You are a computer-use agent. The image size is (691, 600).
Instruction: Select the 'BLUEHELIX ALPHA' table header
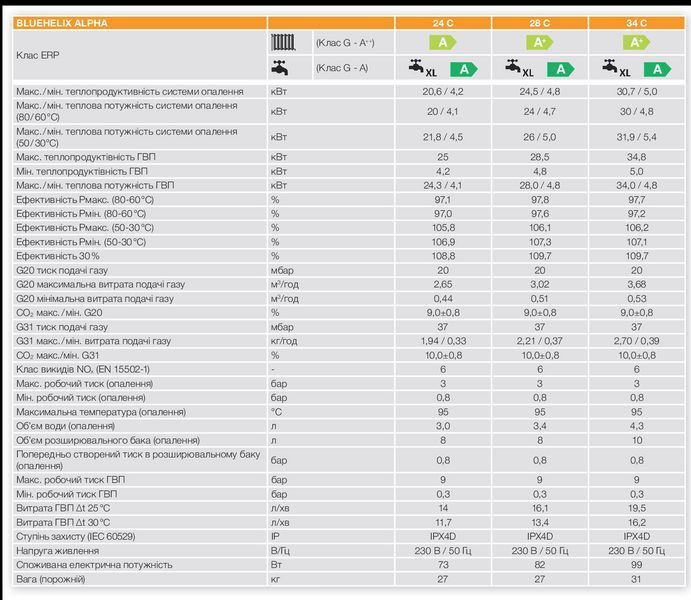pos(62,23)
